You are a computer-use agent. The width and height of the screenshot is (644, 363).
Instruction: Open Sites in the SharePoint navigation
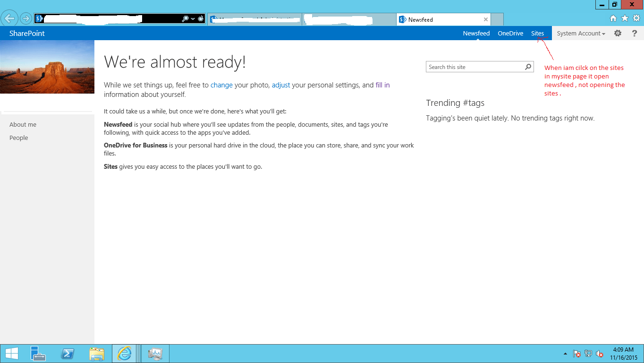(x=537, y=34)
